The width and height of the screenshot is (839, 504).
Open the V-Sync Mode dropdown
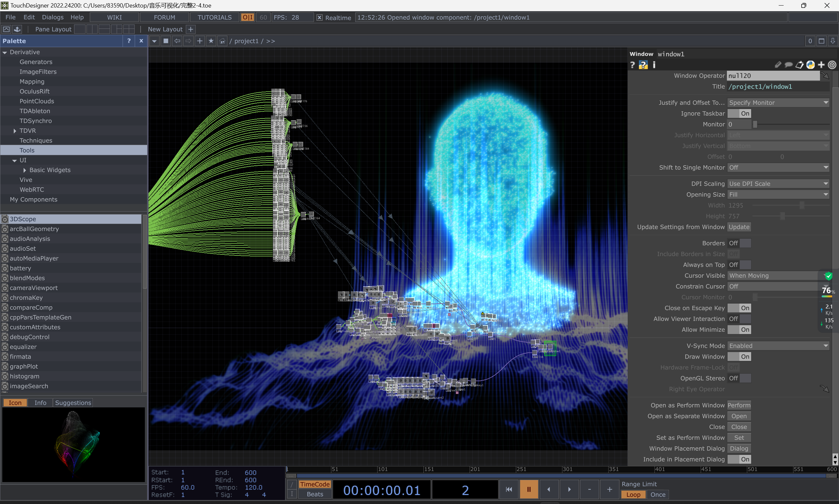click(778, 346)
